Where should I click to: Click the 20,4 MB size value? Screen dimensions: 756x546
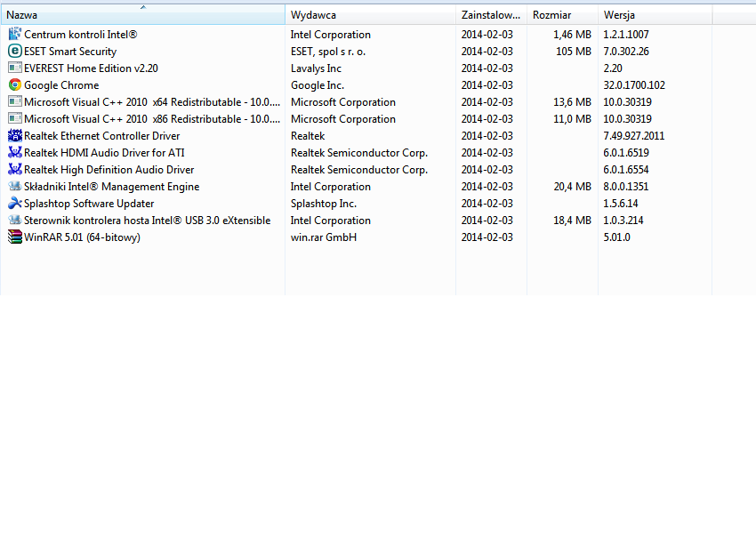tap(572, 187)
